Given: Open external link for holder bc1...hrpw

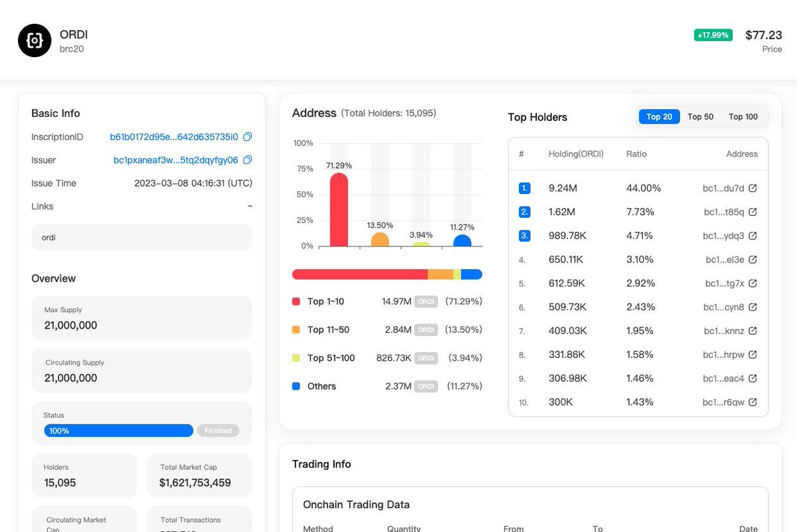Looking at the screenshot, I should click(753, 355).
